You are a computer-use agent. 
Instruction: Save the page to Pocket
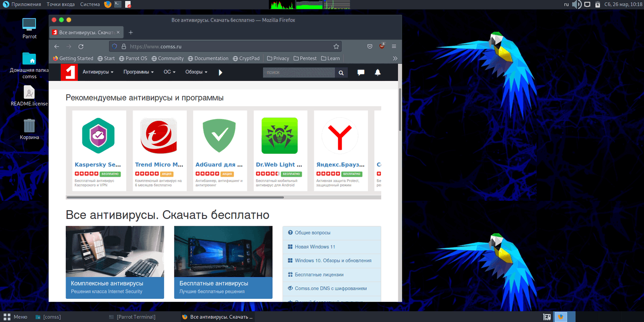[370, 46]
